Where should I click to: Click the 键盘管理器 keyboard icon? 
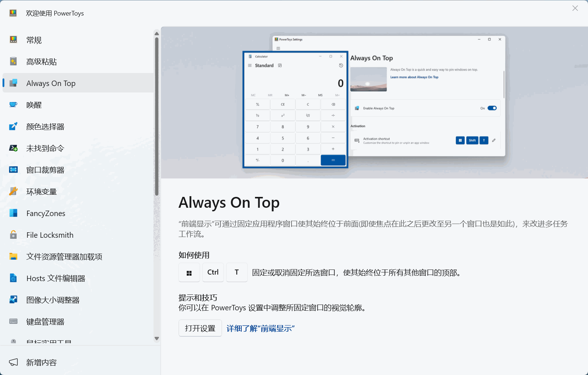pos(13,322)
